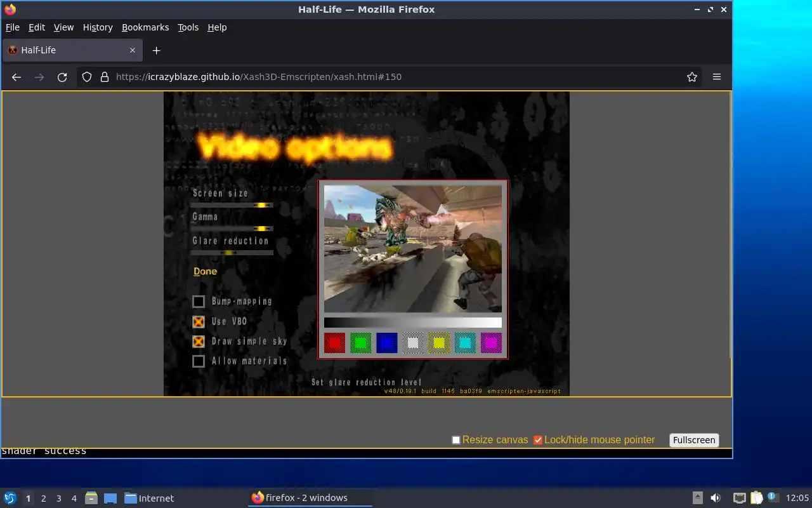Click the network tray icon
The height and width of the screenshot is (508, 812).
pyautogui.click(x=739, y=498)
